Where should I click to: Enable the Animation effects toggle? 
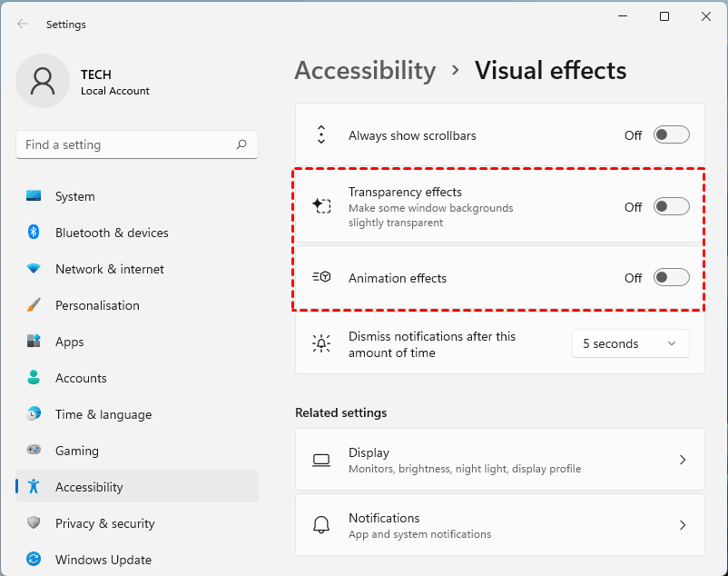[671, 278]
